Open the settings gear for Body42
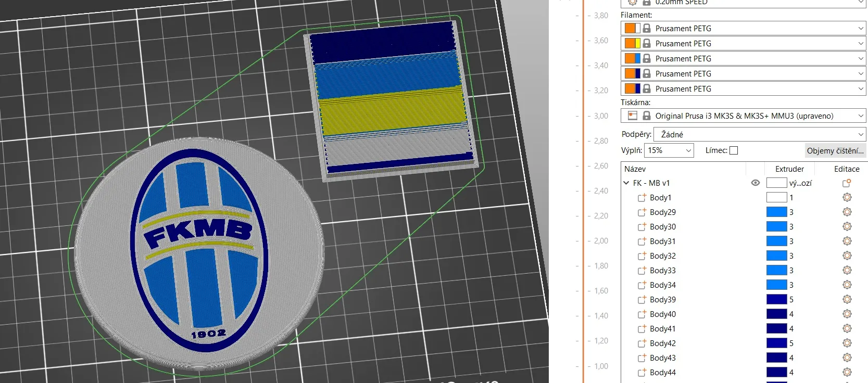Screen dimensions: 868x383 click(847, 343)
